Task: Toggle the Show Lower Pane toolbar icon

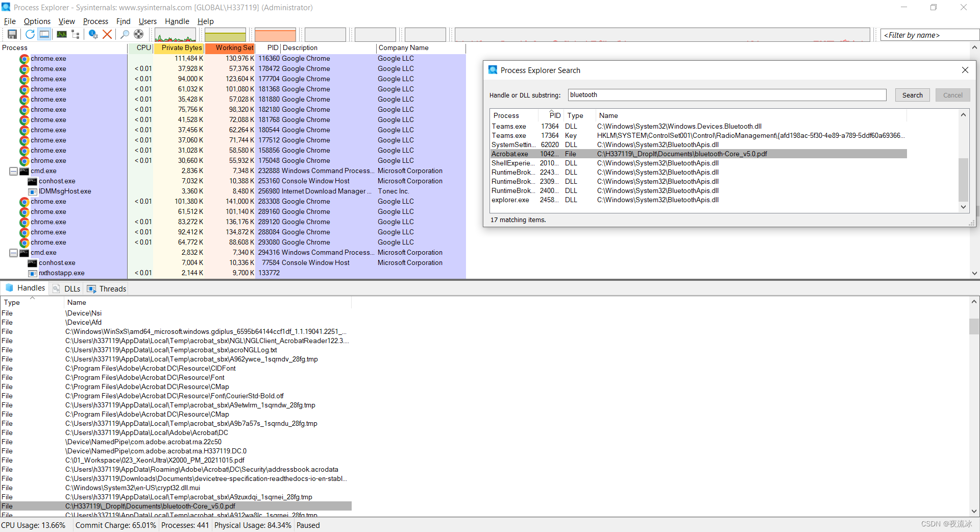Action: point(44,34)
